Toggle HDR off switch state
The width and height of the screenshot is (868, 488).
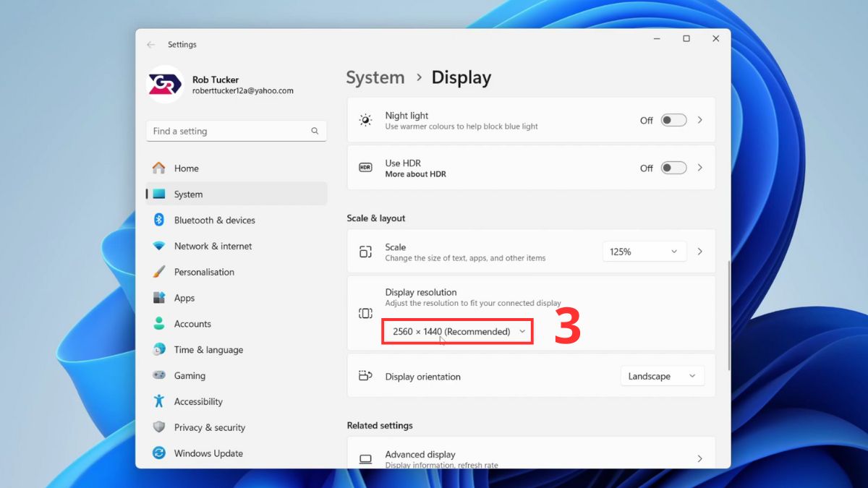[x=673, y=167]
